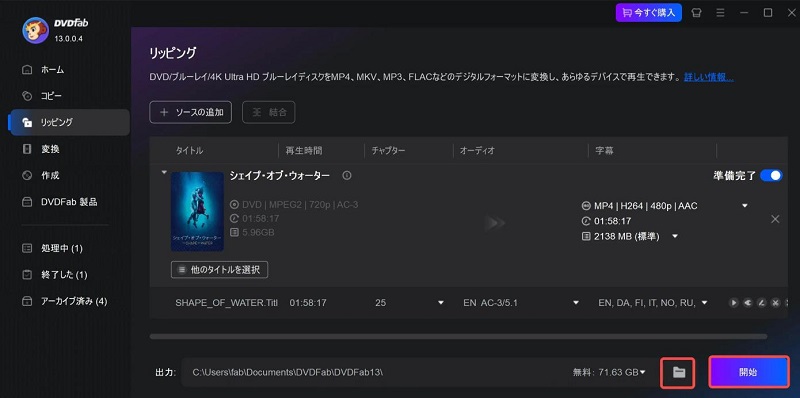
Task: Click the Shape of Water poster thumbnail
Action: pyautogui.click(x=197, y=211)
